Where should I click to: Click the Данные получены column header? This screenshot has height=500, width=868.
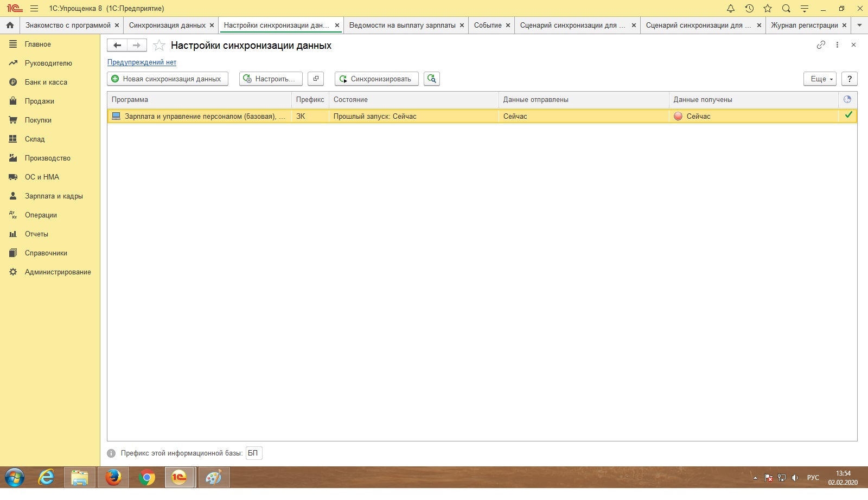point(754,99)
